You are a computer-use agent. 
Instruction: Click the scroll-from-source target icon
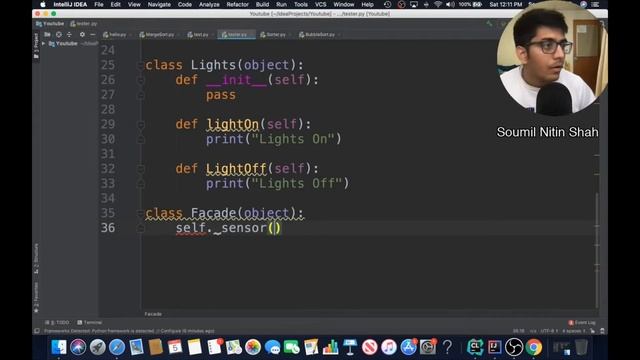(x=59, y=35)
